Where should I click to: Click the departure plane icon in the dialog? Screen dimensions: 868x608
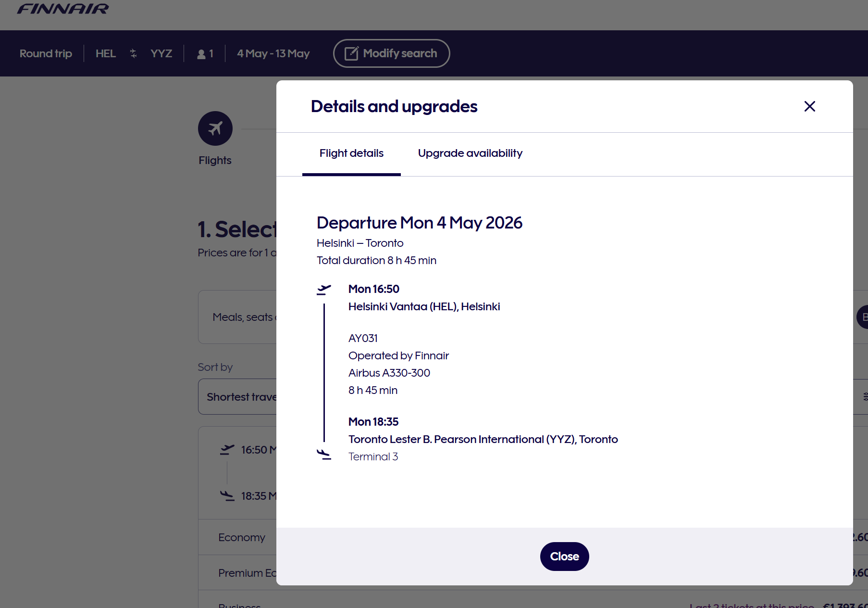[324, 290]
